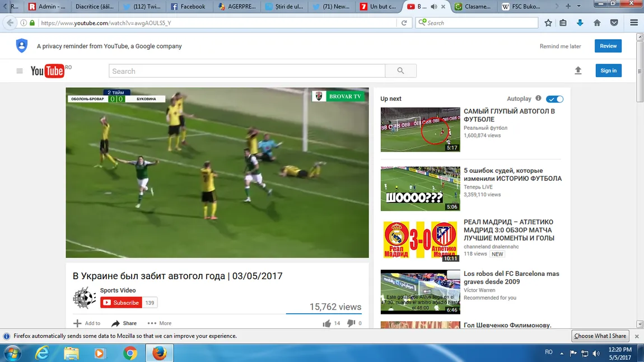Click the RO language indicator in taskbar
The height and width of the screenshot is (362, 644).
(x=549, y=352)
